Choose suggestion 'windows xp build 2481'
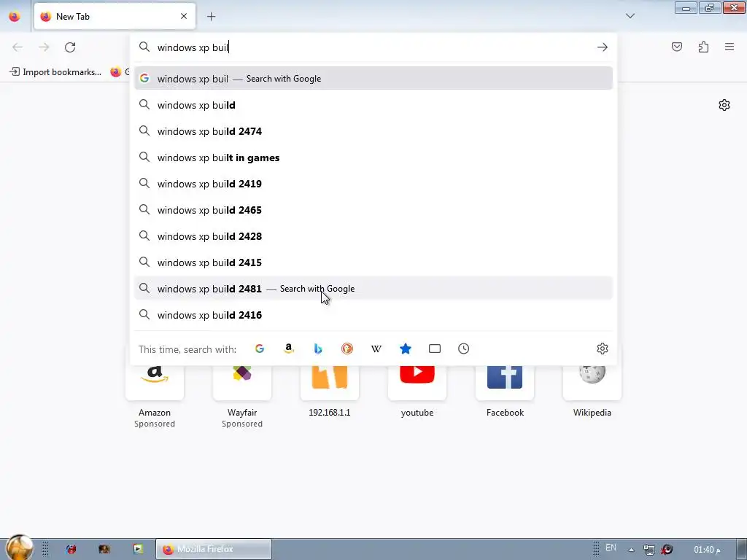The image size is (747, 560). 373,289
